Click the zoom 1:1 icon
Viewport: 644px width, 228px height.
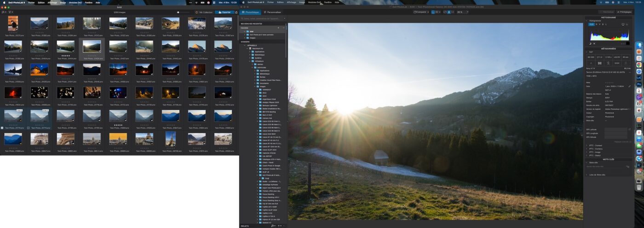pyautogui.click(x=453, y=12)
